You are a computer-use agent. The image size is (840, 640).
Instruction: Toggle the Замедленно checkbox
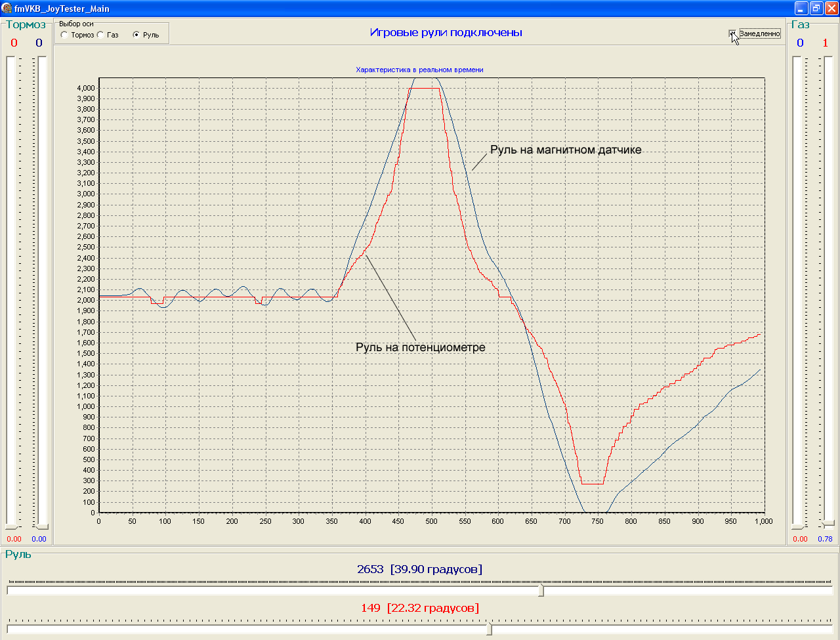coord(733,33)
